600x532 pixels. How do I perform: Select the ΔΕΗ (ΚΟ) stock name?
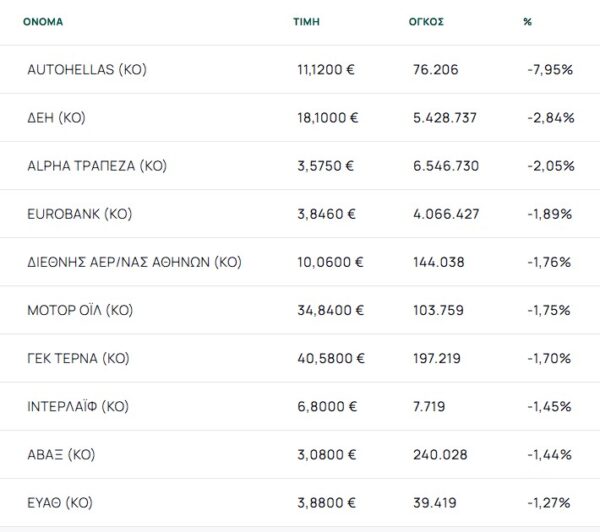(56, 118)
